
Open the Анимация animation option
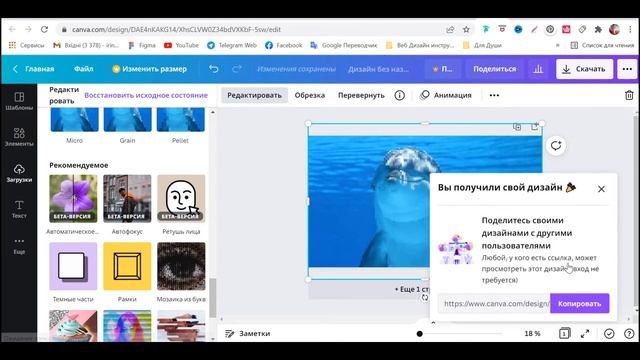click(446, 95)
